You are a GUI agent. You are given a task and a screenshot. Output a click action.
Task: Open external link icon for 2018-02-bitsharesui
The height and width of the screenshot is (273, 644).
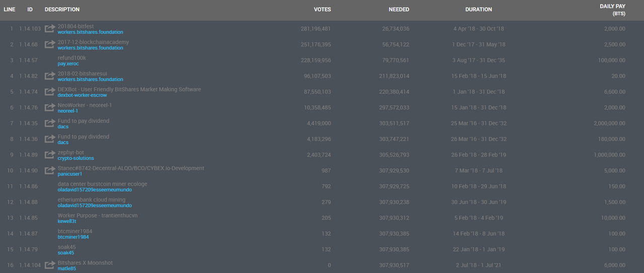50,76
